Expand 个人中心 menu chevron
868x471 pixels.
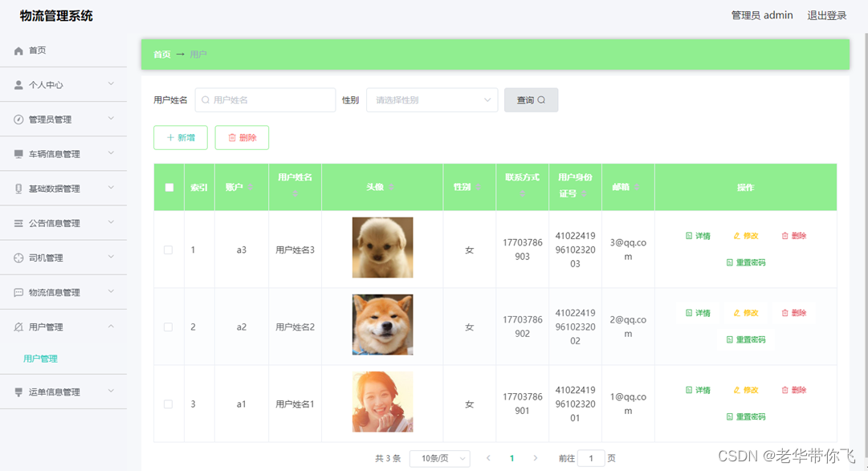pyautogui.click(x=111, y=84)
